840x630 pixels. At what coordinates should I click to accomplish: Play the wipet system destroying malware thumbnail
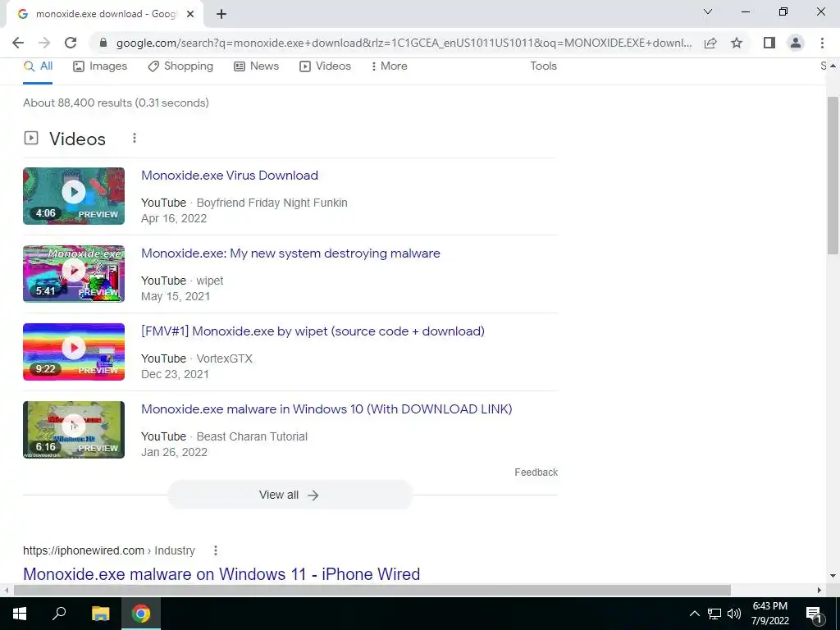pos(74,274)
